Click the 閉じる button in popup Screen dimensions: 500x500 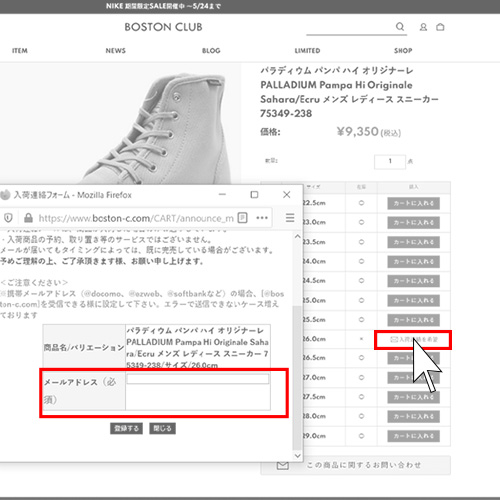point(162,428)
